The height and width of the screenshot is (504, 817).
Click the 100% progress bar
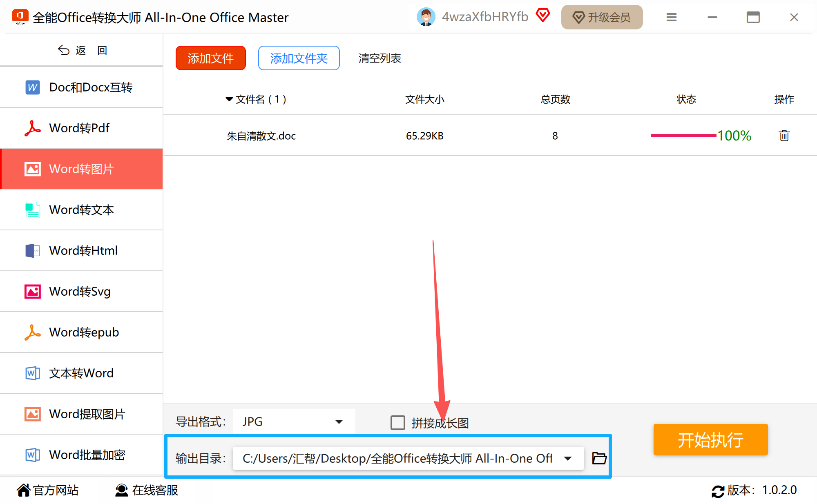tap(683, 136)
